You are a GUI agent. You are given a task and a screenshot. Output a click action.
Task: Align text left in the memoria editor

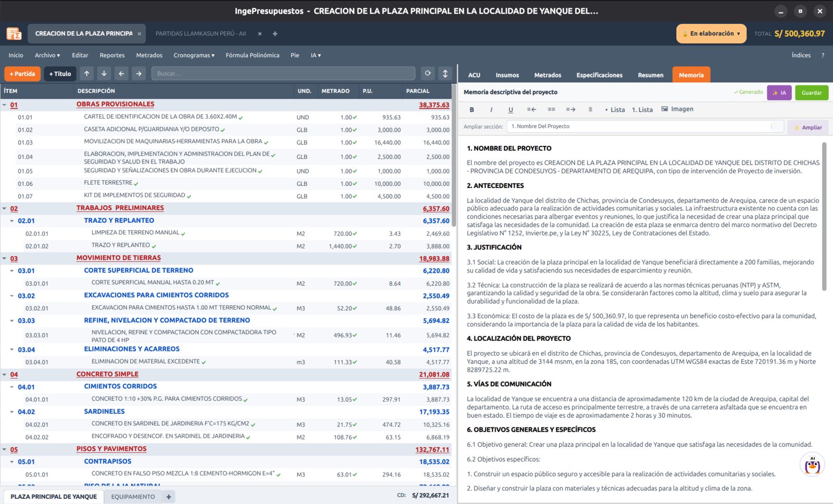[x=532, y=109]
